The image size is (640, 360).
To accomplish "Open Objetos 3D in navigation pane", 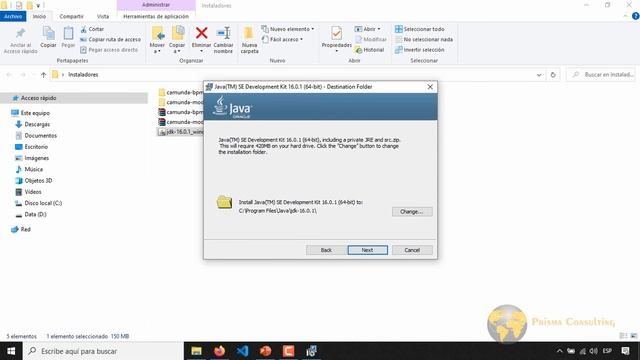I will pos(33,180).
